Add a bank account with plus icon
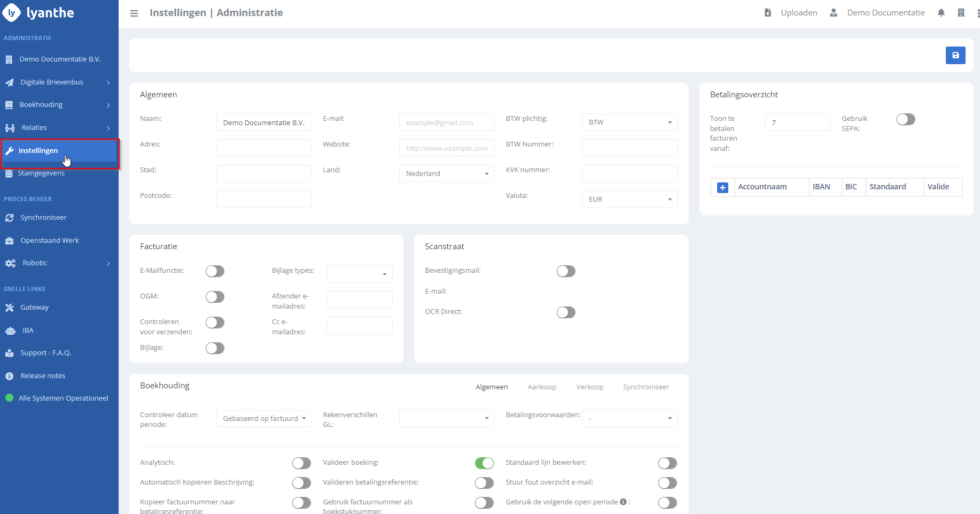Screen dimensions: 980x514 [x=722, y=188]
